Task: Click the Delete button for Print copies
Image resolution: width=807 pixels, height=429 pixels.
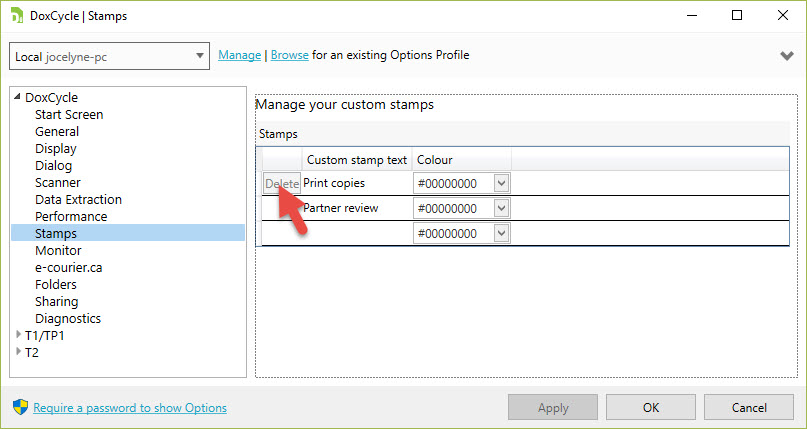Action: 282,184
